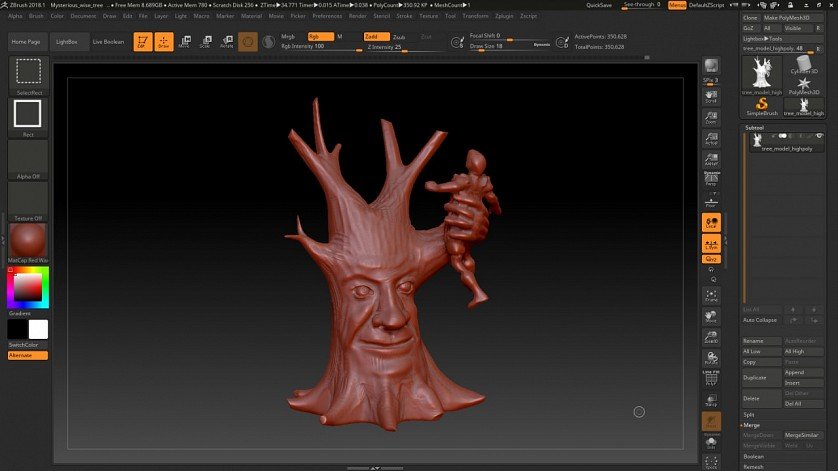Toggle the Qxyz rotation mode
Viewport: 838px width, 471px height.
coord(711,259)
